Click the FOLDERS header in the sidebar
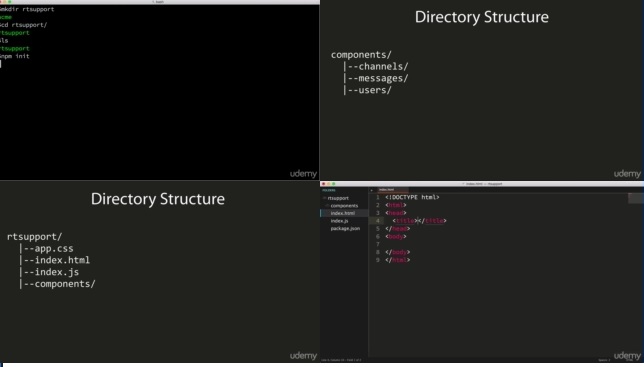Image resolution: width=644 pixels, height=367 pixels. click(329, 190)
